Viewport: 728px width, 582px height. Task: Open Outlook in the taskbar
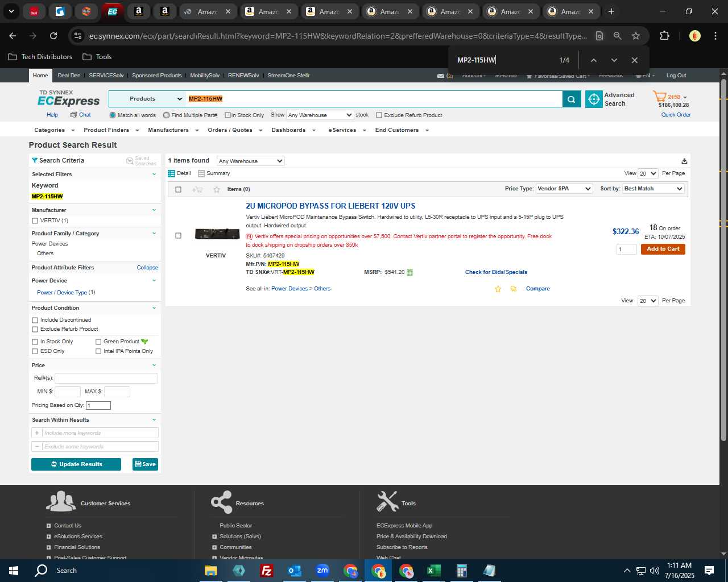coord(295,571)
